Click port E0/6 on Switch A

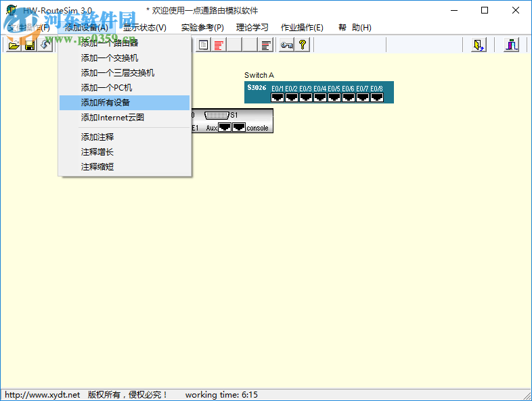pyautogui.click(x=349, y=97)
